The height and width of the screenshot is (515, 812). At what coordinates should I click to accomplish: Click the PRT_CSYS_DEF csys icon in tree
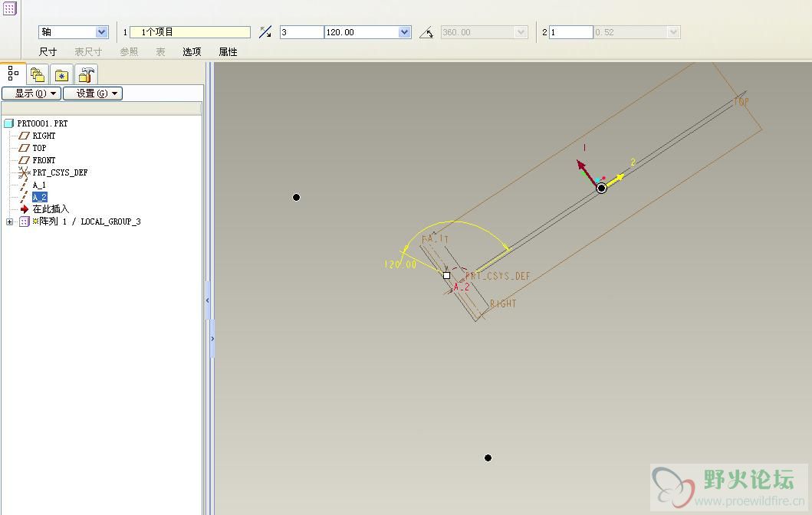point(24,172)
